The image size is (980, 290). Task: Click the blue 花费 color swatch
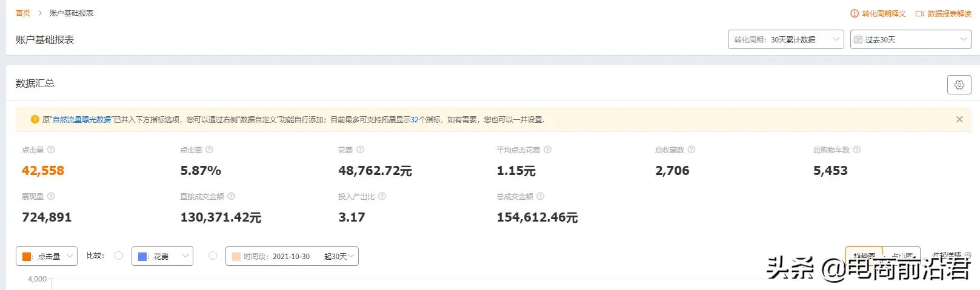point(142,257)
